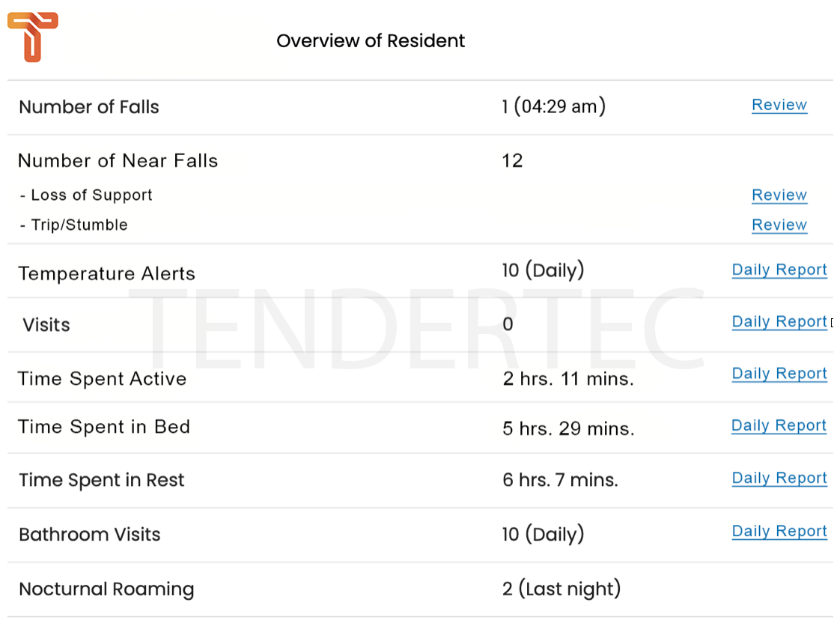
Task: Click the Bathroom Visits 10 (Daily) value
Action: tap(543, 534)
